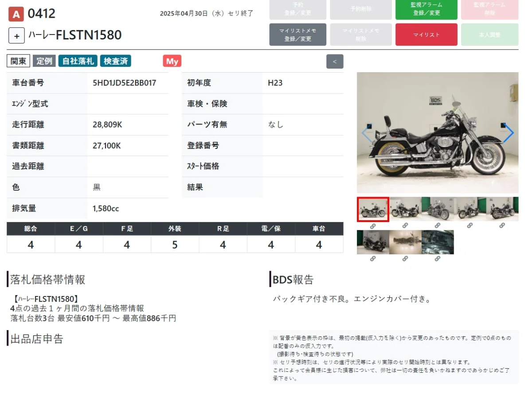532x405 pixels.
Task: Toggle the red 'My' badge
Action: tap(172, 61)
